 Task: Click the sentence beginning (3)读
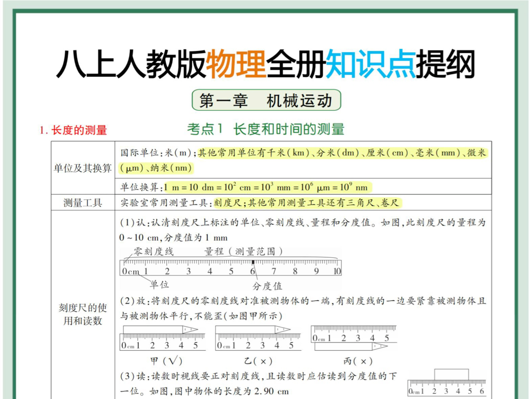point(258,383)
